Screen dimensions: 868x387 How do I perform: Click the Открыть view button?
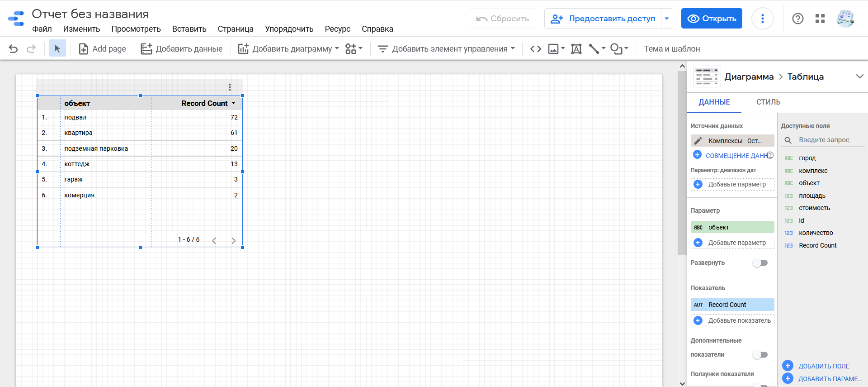point(712,19)
